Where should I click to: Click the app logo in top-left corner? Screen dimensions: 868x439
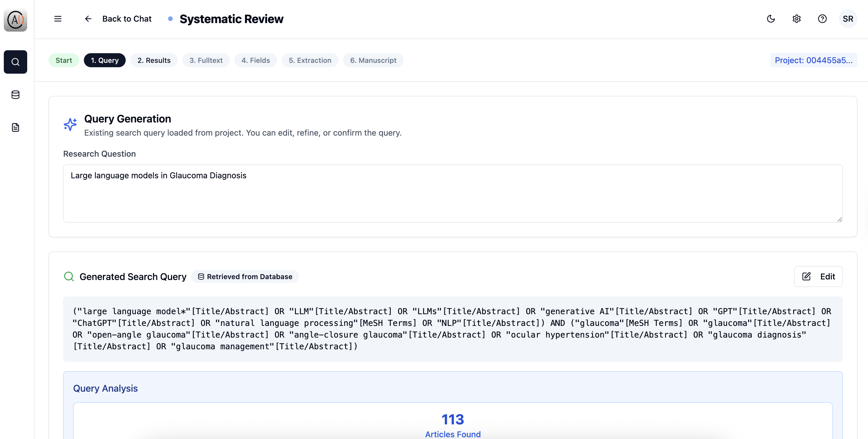(x=15, y=20)
